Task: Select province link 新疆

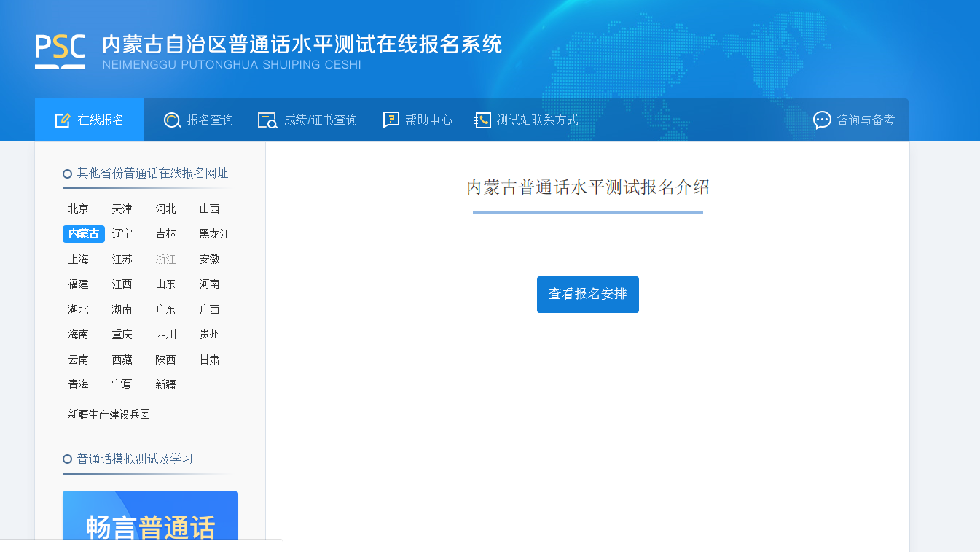Action: click(x=166, y=385)
